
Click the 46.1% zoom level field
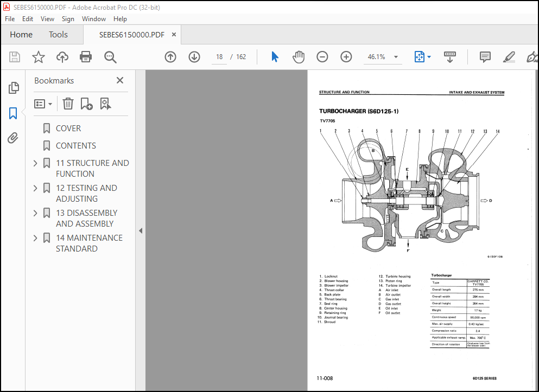pyautogui.click(x=376, y=57)
